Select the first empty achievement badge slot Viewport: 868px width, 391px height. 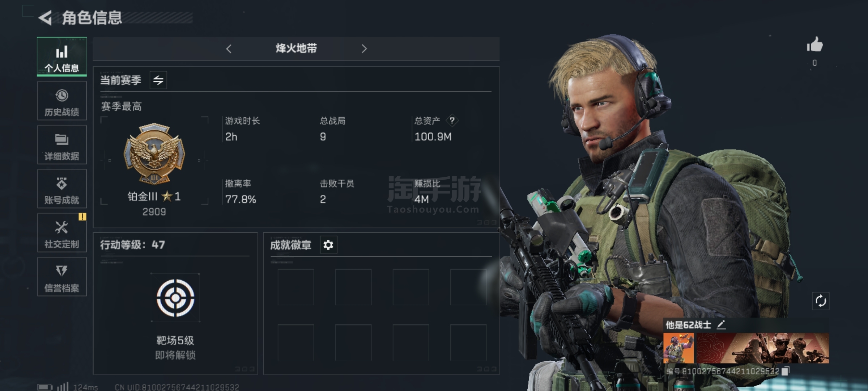pyautogui.click(x=296, y=287)
